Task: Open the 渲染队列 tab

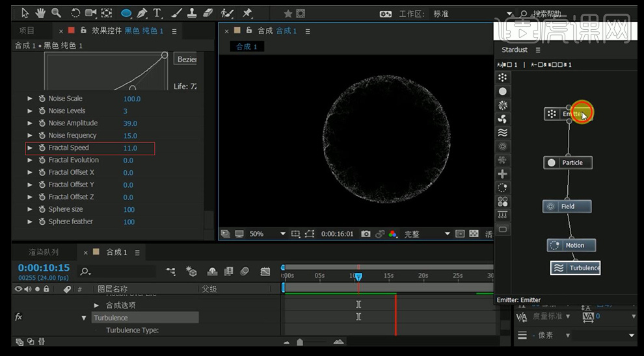Action: (44, 252)
